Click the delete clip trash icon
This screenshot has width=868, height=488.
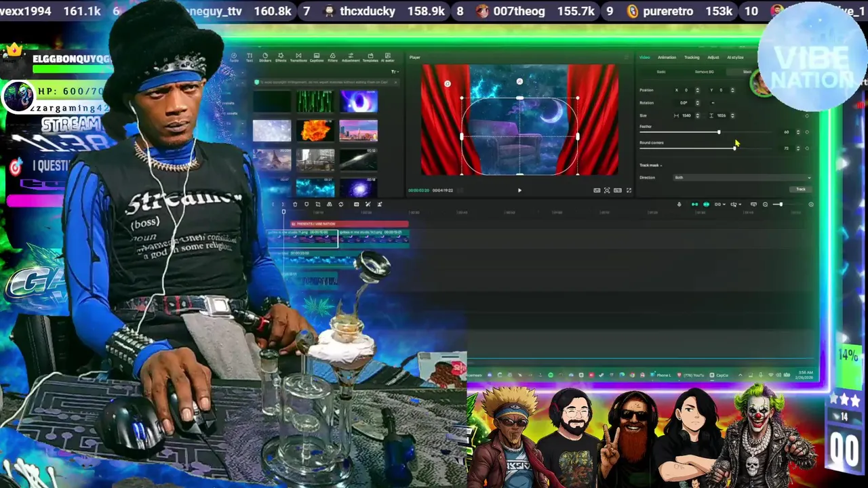(x=295, y=204)
